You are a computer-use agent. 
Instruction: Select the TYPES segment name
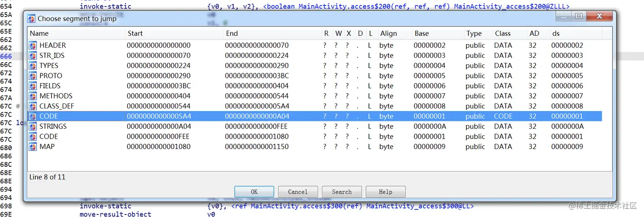tap(49, 66)
